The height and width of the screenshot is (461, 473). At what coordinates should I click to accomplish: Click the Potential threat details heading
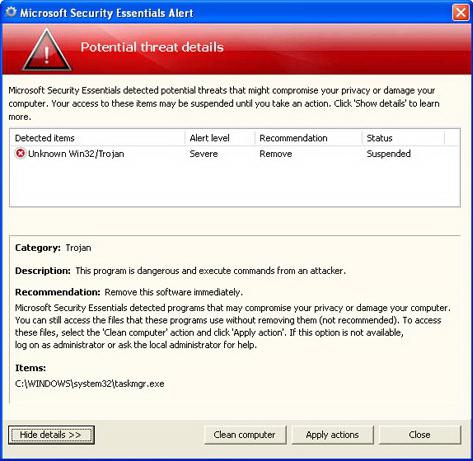tap(152, 47)
